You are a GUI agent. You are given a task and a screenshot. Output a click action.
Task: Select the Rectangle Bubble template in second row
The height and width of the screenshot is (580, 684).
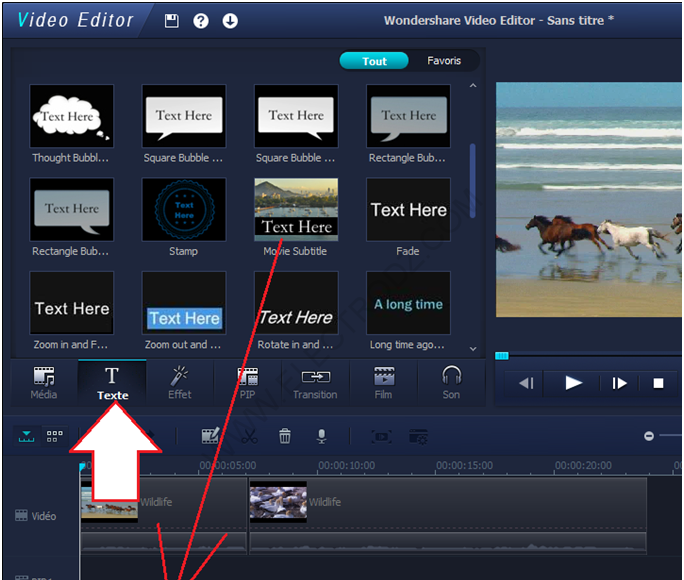pyautogui.click(x=72, y=209)
